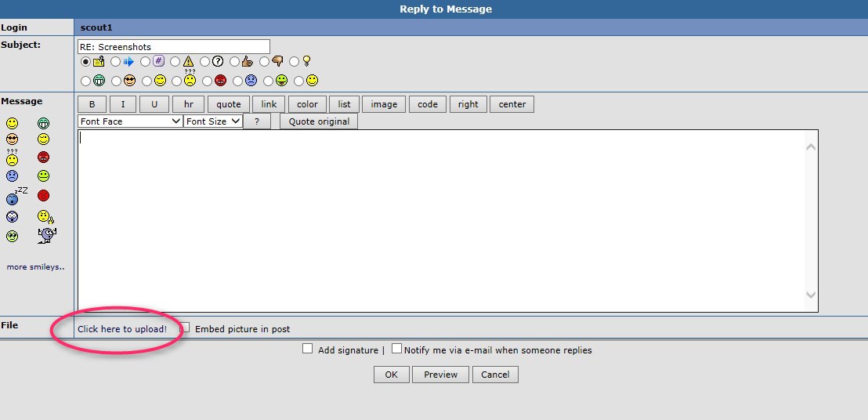This screenshot has height=420, width=868.
Task: Apply underline with the U button
Action: [x=154, y=104]
